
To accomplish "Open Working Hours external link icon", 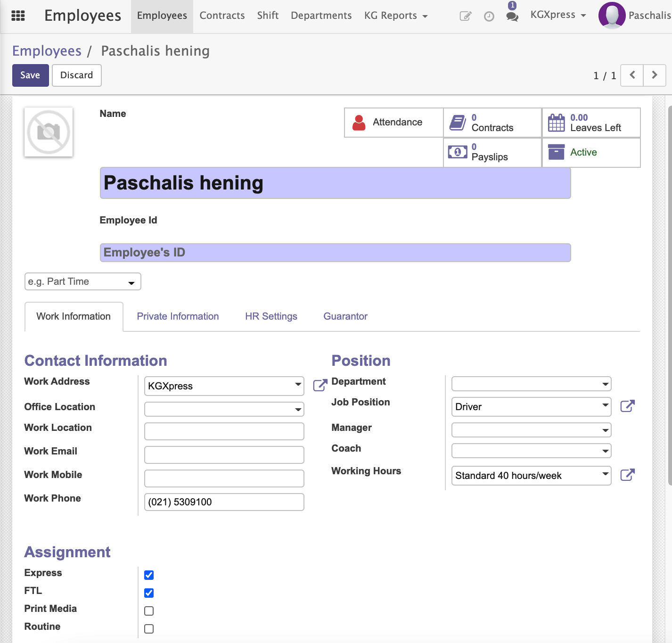I will pos(628,475).
